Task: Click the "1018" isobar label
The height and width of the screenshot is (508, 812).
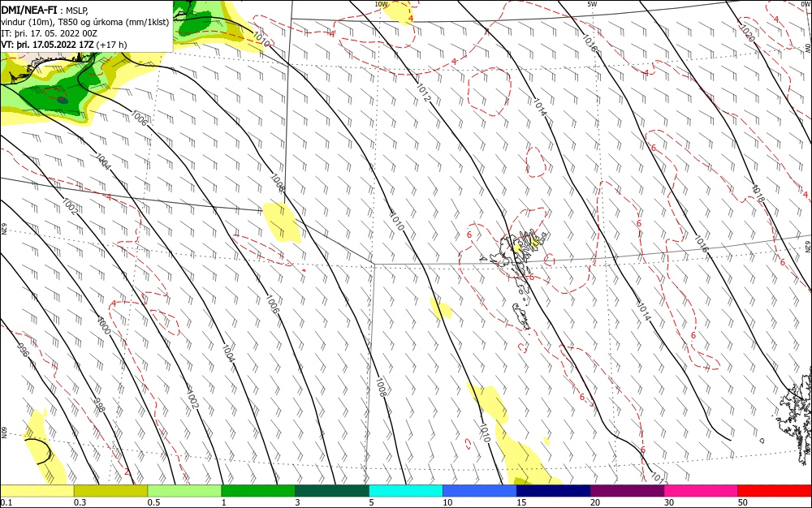Action: click(x=757, y=194)
